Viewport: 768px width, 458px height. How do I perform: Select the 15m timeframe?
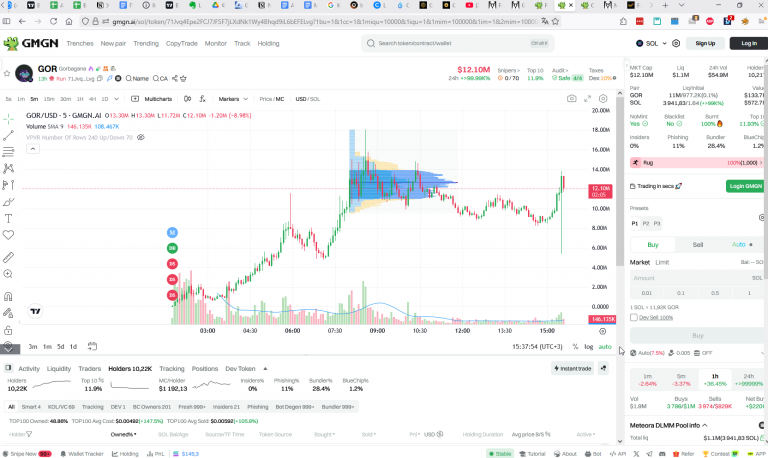click(49, 99)
